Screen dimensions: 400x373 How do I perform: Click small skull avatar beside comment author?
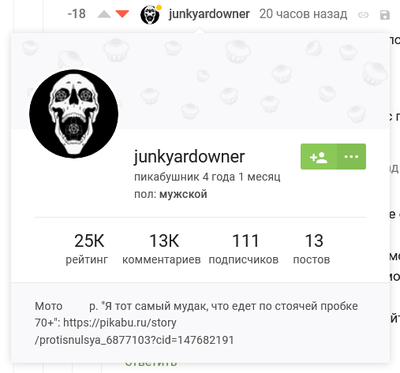[x=150, y=15]
